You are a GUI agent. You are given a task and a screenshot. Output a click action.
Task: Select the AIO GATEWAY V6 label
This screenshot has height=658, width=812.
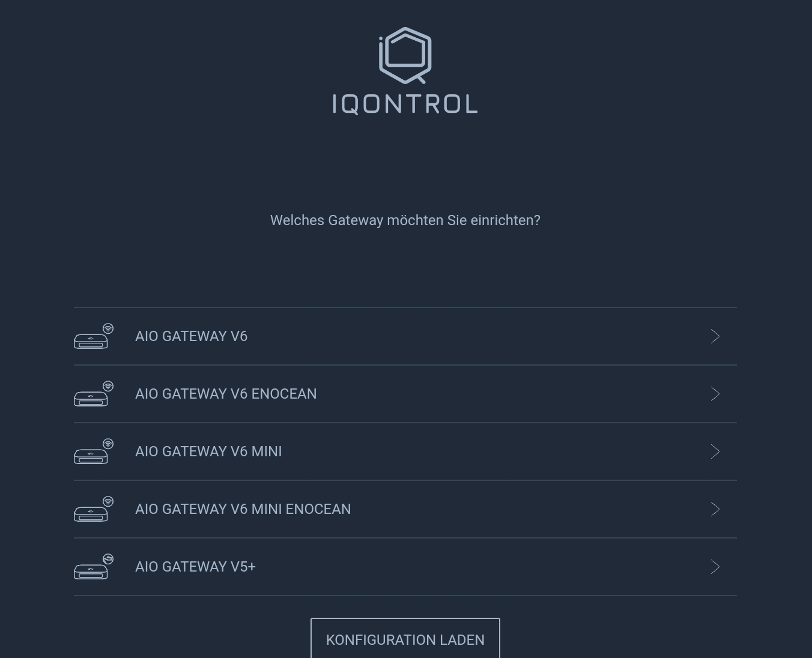point(191,336)
